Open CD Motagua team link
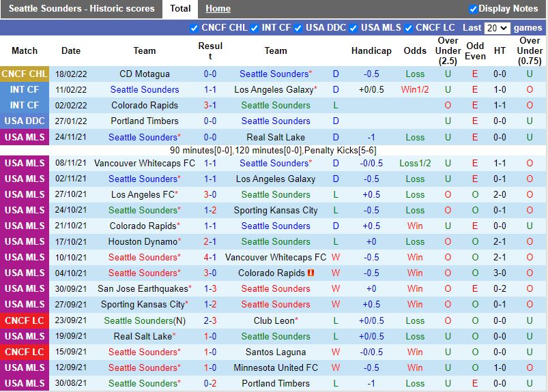The height and width of the screenshot is (392, 548). click(145, 74)
